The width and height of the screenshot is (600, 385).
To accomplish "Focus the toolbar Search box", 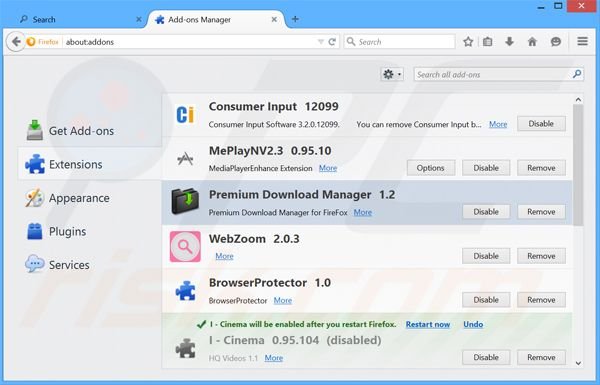I will coord(400,42).
